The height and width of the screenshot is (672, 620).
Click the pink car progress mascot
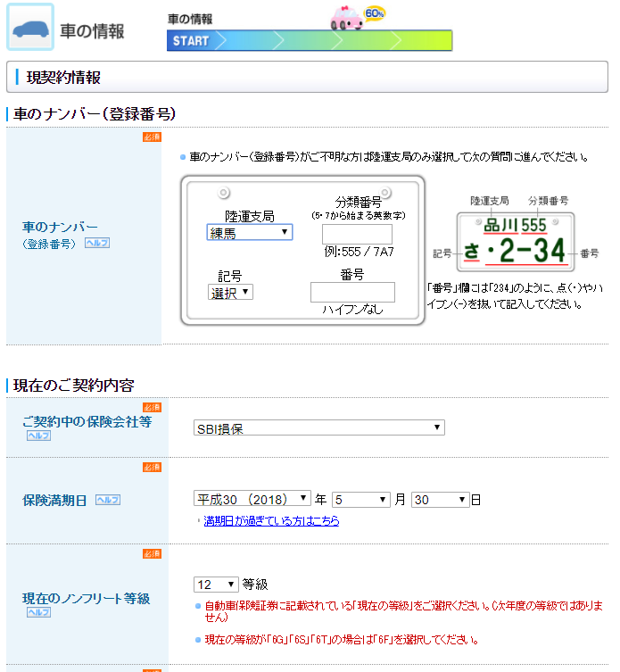(348, 19)
